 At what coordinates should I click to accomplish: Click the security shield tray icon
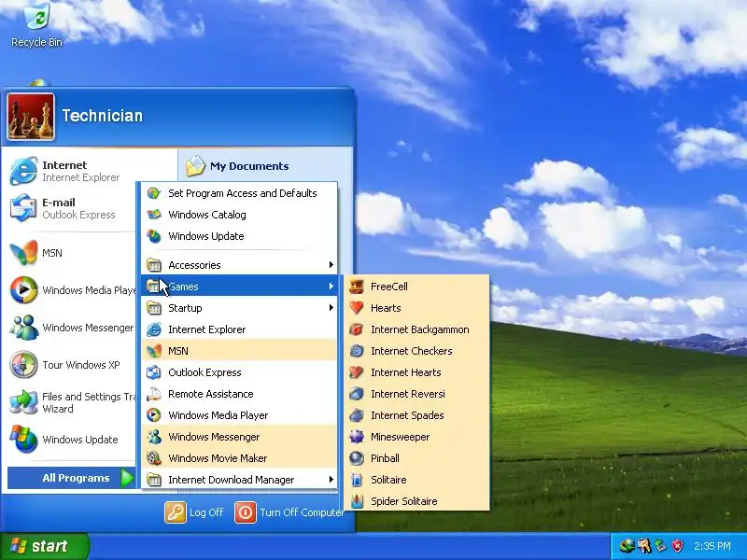click(x=678, y=546)
